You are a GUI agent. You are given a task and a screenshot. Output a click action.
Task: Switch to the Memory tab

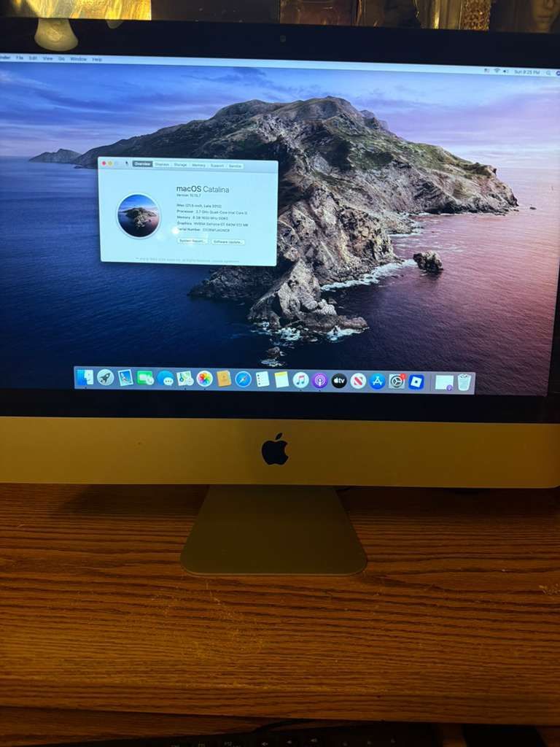(x=198, y=166)
